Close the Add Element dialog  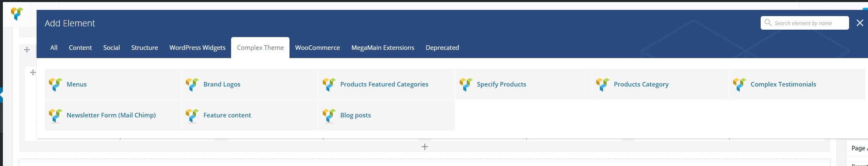(x=859, y=23)
